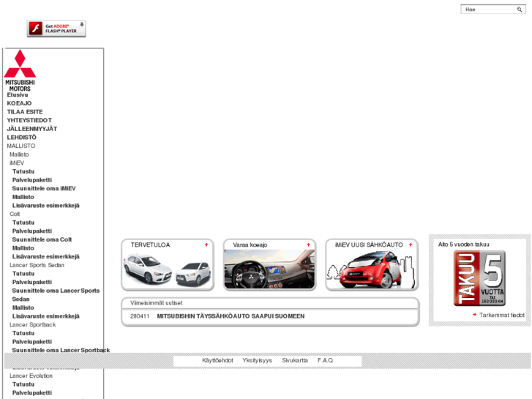Viewport: 532px width, 399px height.
Task: Select TILAA ESITE in the sidebar
Action: coord(25,112)
